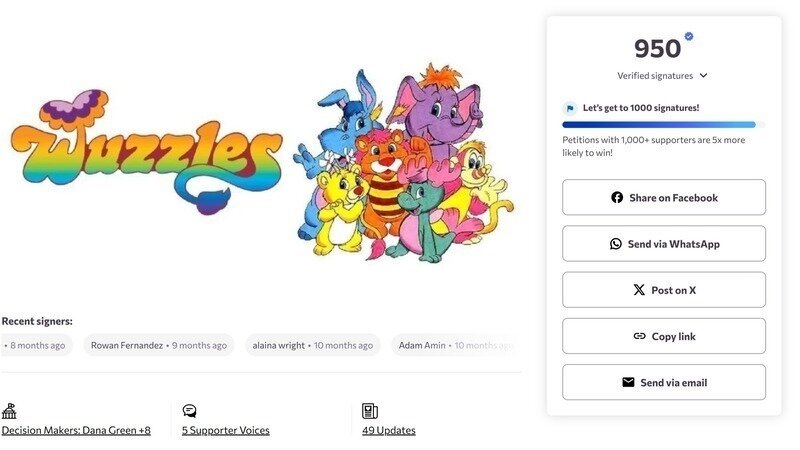Open the 5 Supporter Voices link
The height and width of the screenshot is (450, 800).
pyautogui.click(x=225, y=430)
